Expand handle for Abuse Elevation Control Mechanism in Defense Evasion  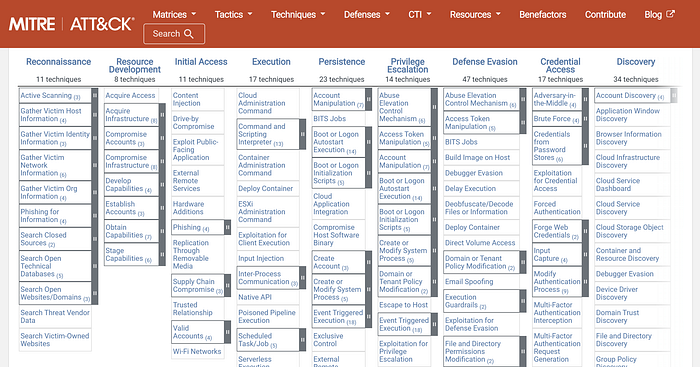coord(523,99)
